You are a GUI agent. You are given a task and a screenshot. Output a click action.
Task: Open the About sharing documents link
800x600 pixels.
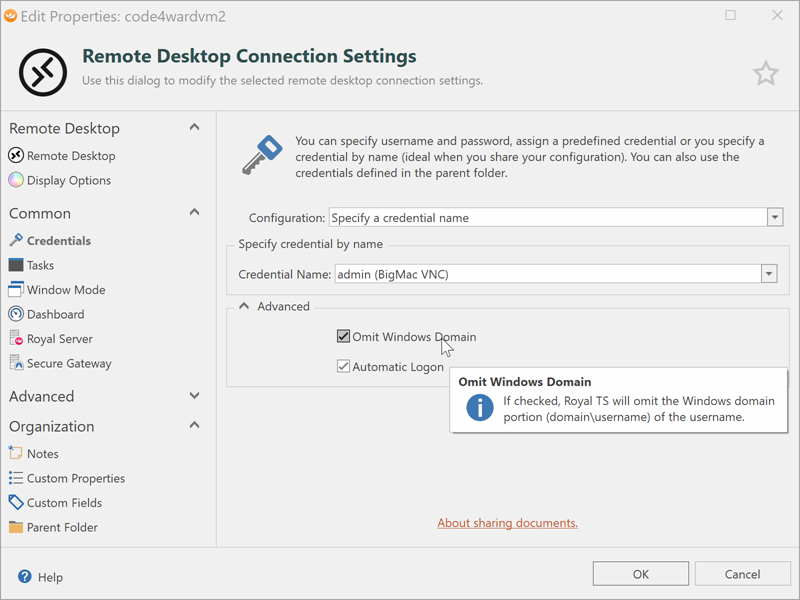pos(507,523)
